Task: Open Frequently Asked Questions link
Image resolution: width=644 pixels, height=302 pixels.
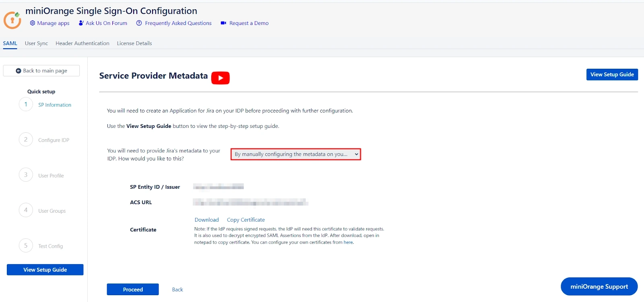Action: (178, 23)
